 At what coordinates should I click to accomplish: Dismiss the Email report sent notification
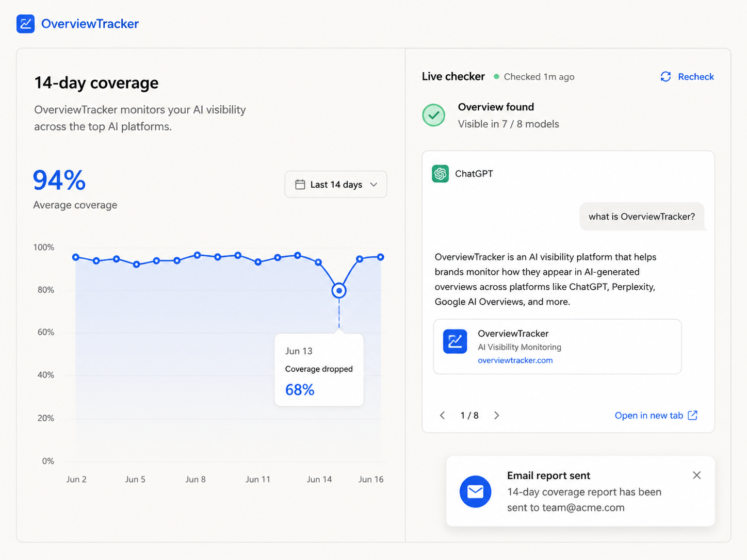(696, 475)
